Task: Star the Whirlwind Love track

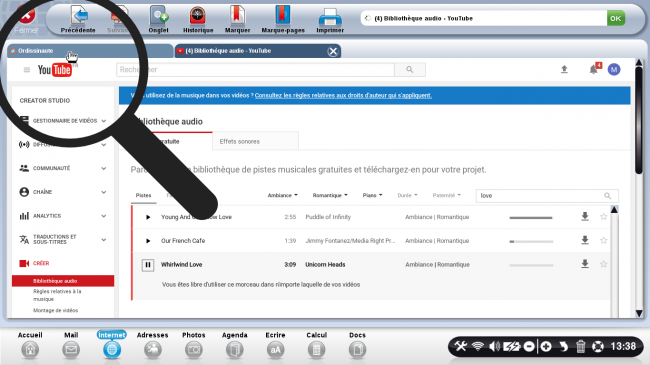Action: point(604,264)
